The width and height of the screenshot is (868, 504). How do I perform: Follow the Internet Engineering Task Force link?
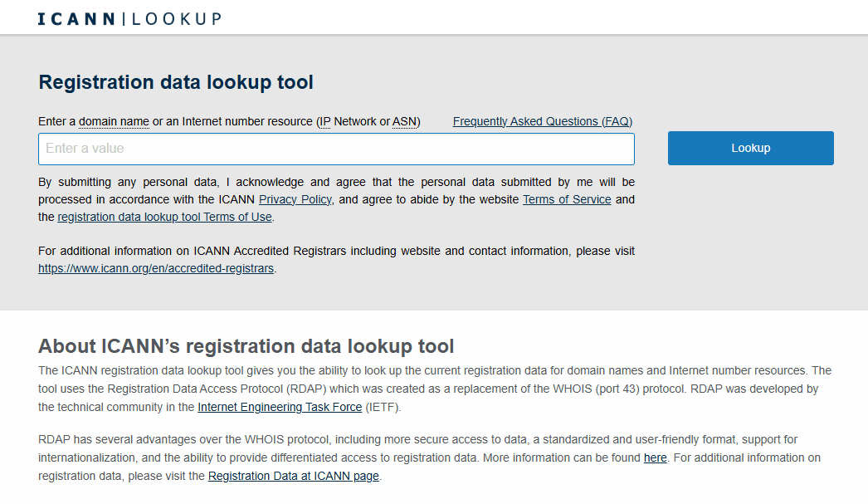[x=280, y=407]
